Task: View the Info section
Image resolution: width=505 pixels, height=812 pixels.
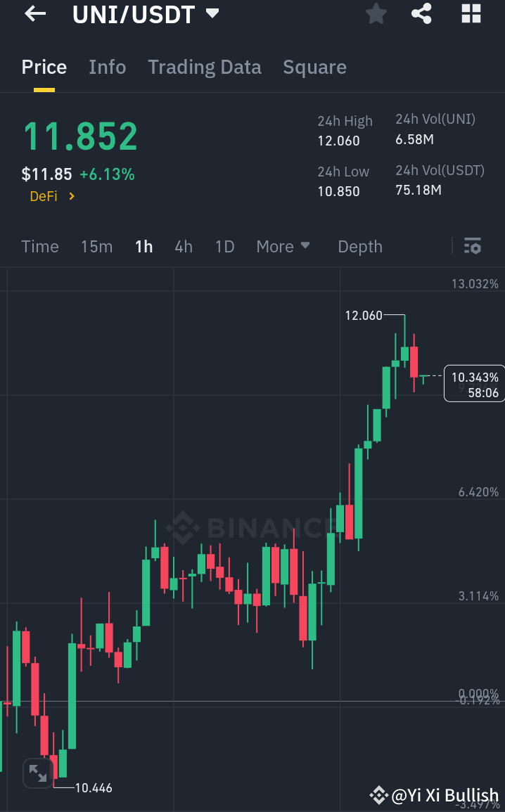Action: 107,67
